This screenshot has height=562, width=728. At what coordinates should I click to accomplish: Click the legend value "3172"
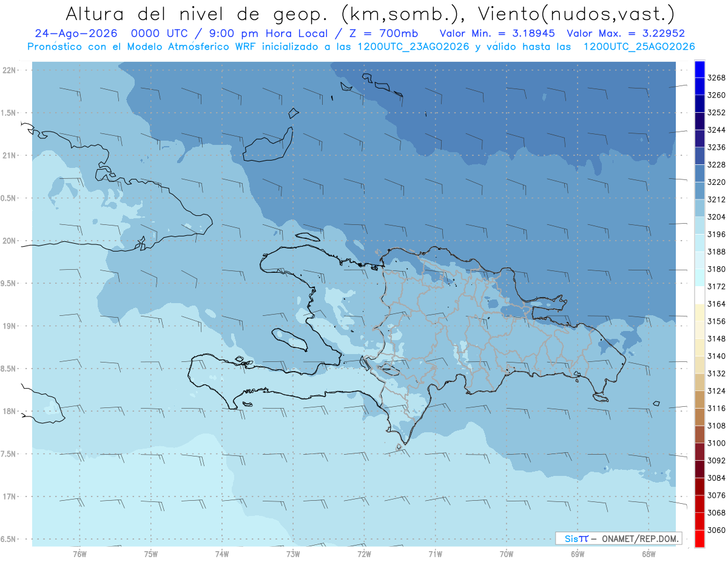716,286
